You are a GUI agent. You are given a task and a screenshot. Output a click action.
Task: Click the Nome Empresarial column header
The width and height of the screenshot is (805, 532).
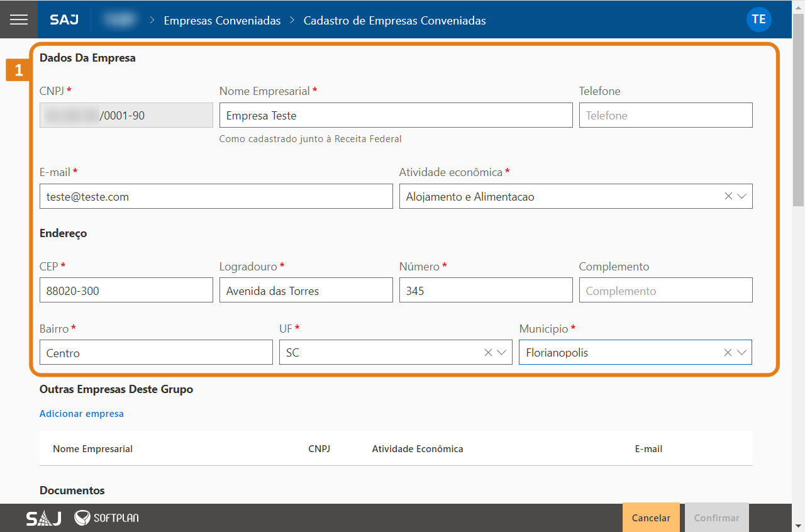click(x=92, y=448)
